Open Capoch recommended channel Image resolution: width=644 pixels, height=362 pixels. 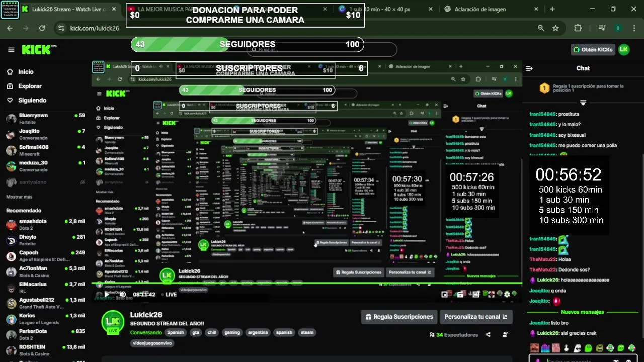click(x=45, y=256)
